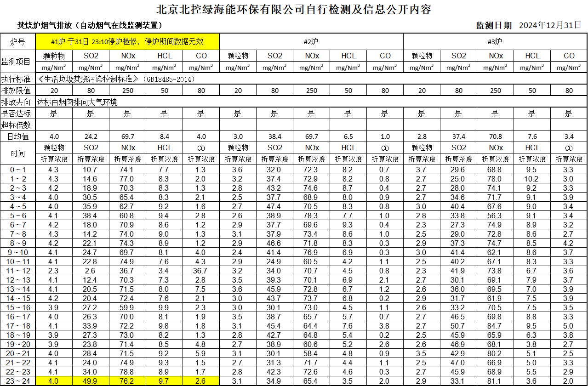This screenshot has height=386, width=588.
Task: Select the yellow #1炉 shutdown notice cell
Action: click(127, 42)
